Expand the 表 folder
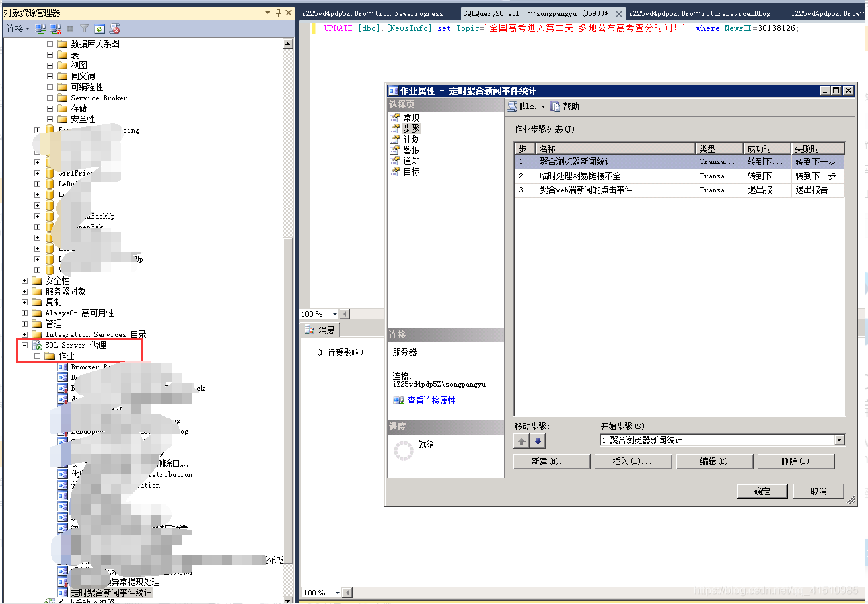 [50, 54]
